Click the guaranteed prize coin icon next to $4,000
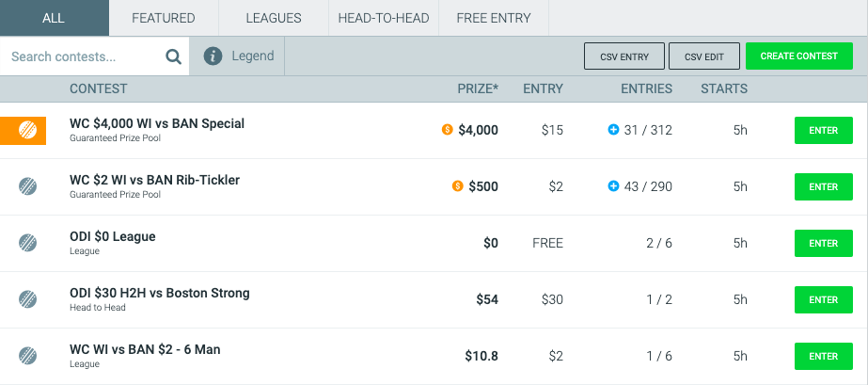Screen dimensions: 868x385 [x=448, y=130]
